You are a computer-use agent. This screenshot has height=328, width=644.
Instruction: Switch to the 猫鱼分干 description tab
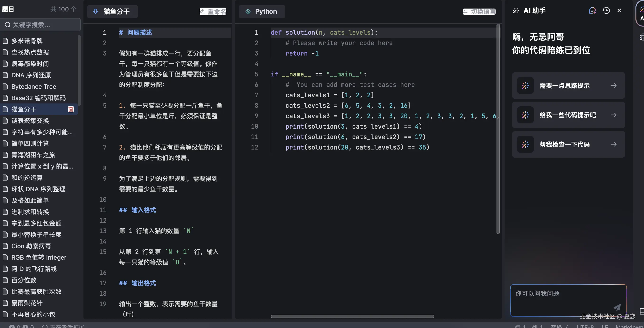tap(116, 11)
